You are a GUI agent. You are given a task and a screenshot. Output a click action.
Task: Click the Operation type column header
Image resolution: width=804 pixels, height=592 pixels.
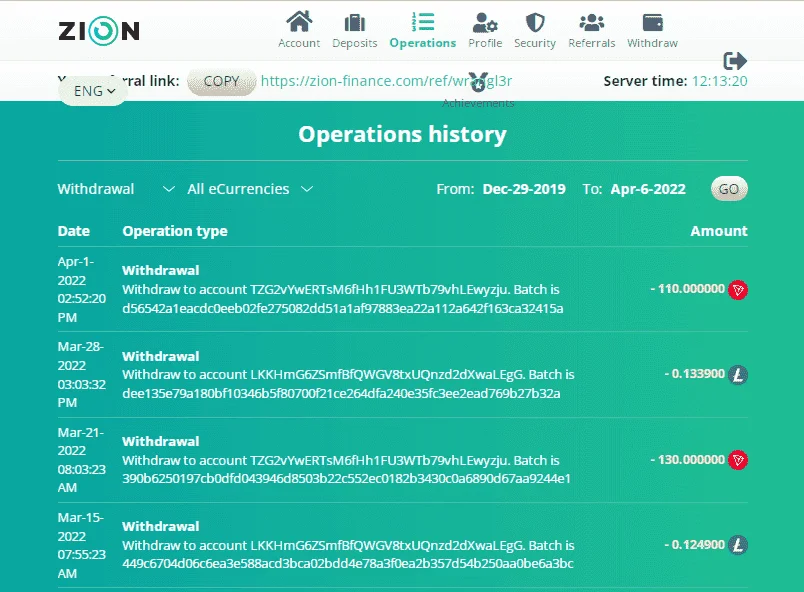click(x=175, y=232)
